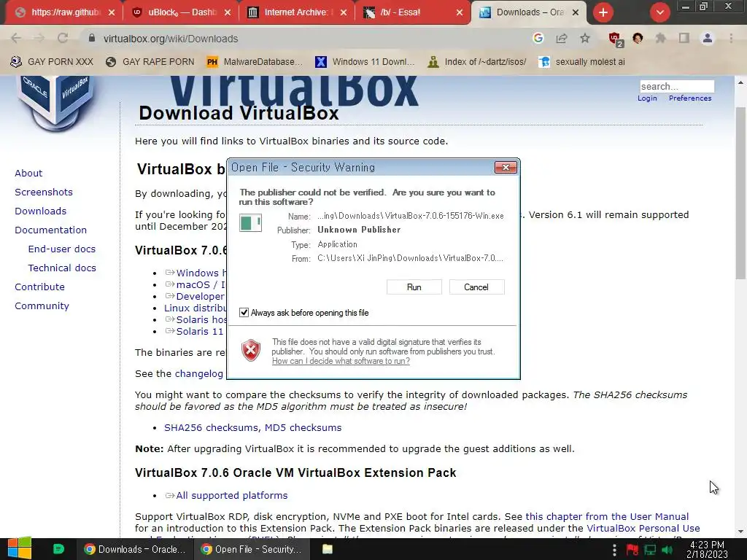Open the uBlock Origin extension icon
This screenshot has height=560, width=747.
click(x=615, y=39)
